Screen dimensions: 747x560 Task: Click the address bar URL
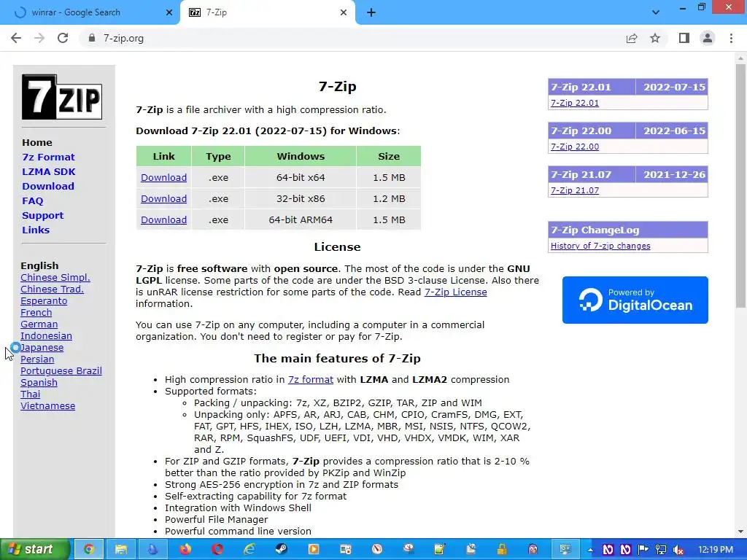pos(123,38)
